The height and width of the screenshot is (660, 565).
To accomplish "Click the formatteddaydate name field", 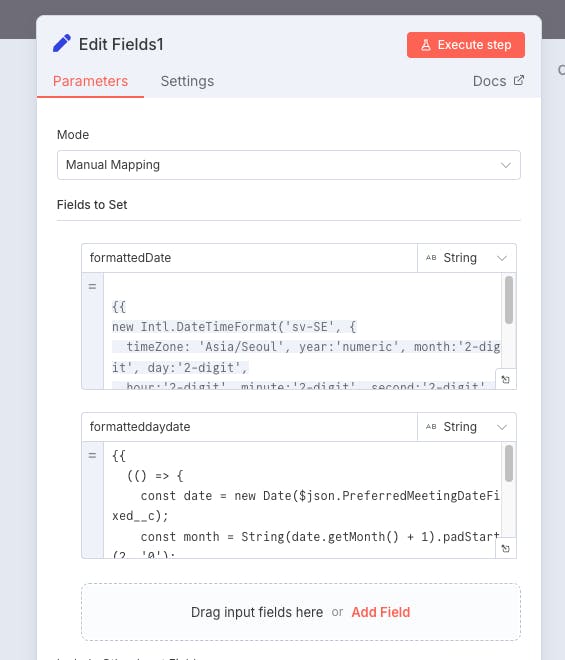I will pos(249,427).
